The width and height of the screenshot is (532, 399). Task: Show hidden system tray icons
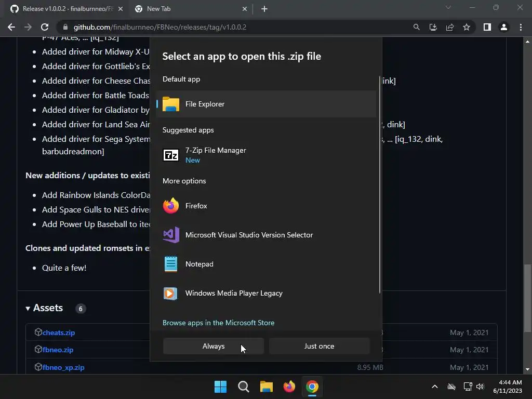click(435, 387)
